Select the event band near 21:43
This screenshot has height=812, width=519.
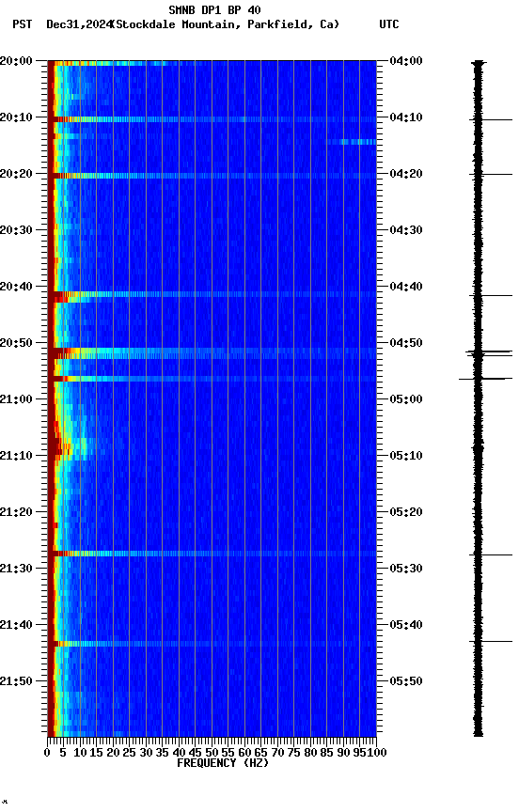(212, 644)
